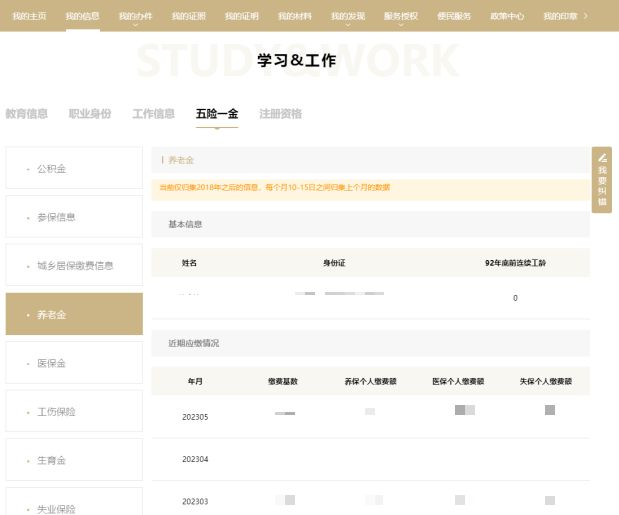The width and height of the screenshot is (619, 515).
Task: Click the 我要纠错 side button text
Action: click(602, 185)
